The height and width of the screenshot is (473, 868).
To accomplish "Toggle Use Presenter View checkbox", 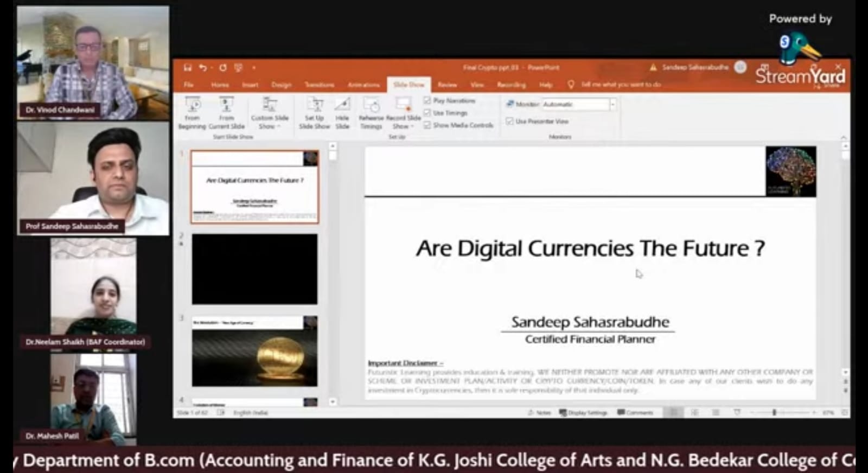I will [x=509, y=122].
